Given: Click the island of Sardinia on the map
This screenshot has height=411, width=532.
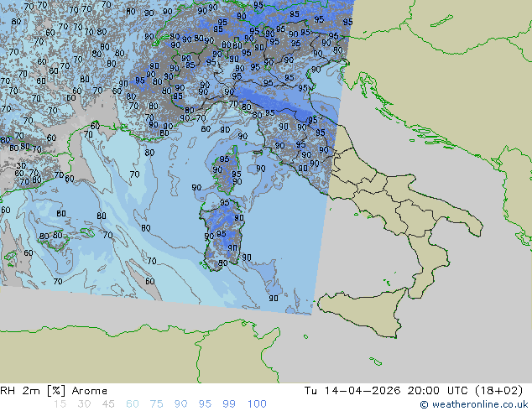Looking at the screenshot, I should (222, 234).
